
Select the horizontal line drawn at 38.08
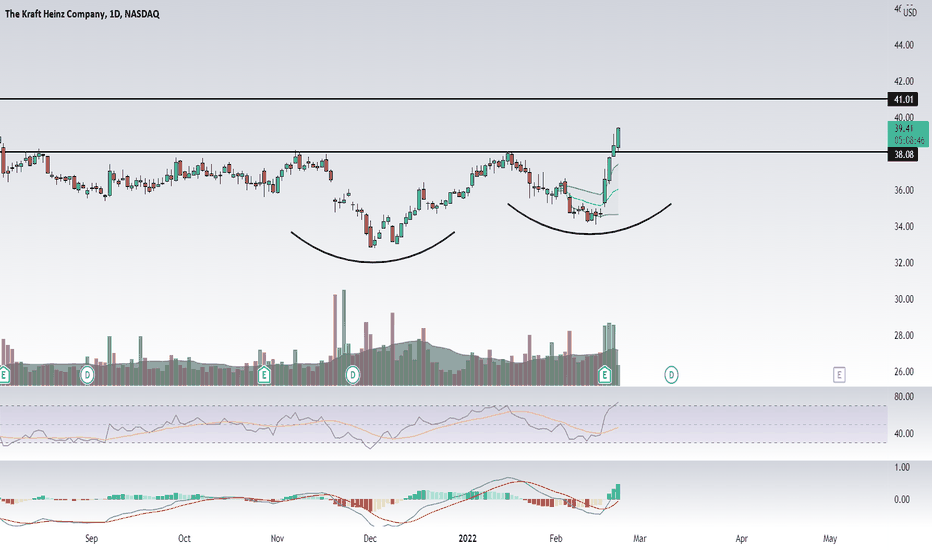point(443,152)
